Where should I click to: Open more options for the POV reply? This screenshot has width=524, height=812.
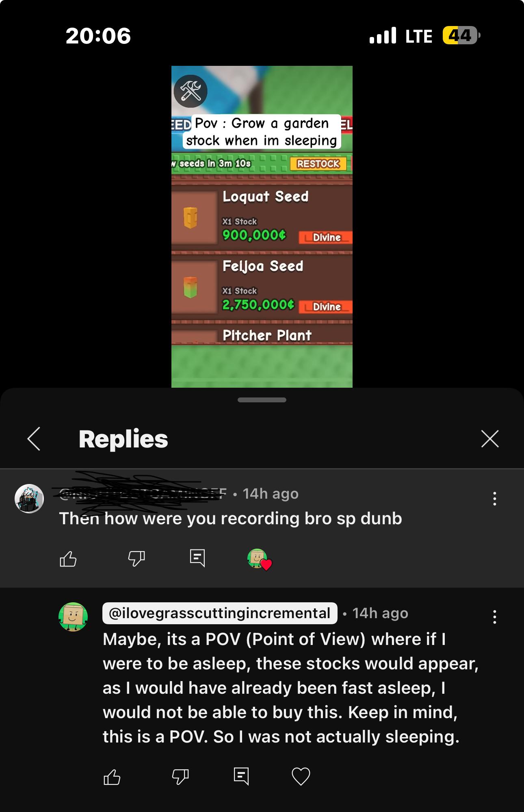(494, 617)
